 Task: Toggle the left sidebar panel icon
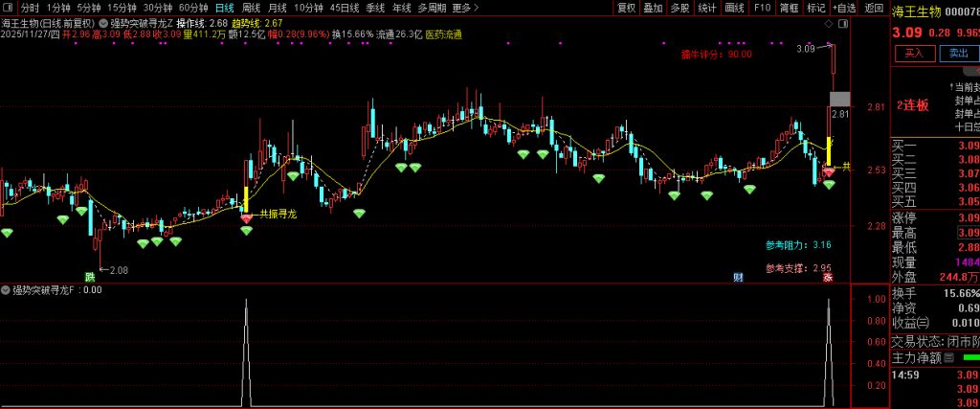pyautogui.click(x=8, y=8)
